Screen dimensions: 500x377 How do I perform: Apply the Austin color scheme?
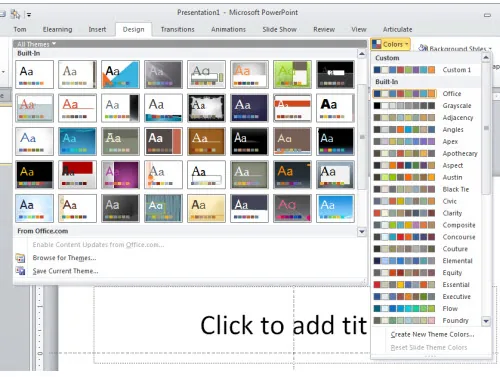[x=427, y=177]
